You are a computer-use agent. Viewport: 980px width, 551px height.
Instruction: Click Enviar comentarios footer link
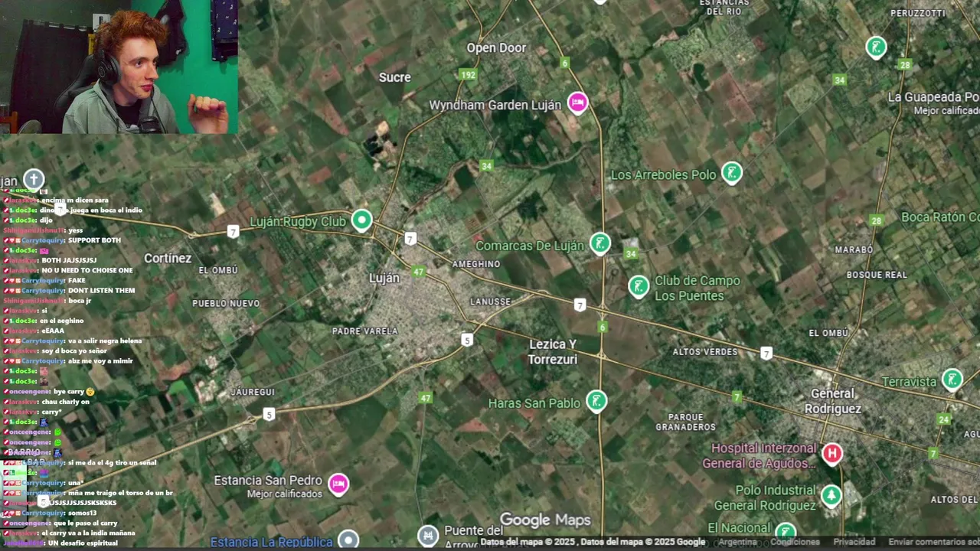934,542
